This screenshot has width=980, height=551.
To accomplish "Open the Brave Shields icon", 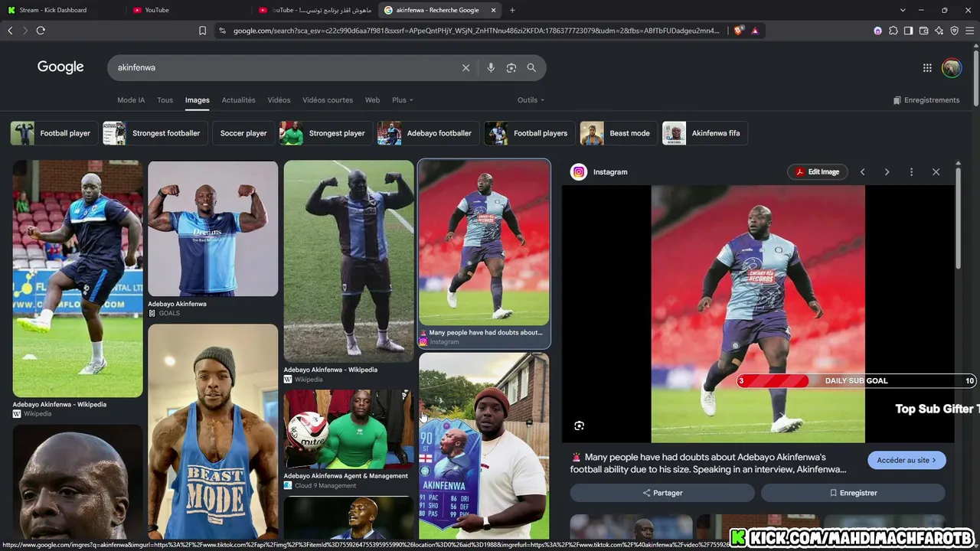I will [738, 31].
